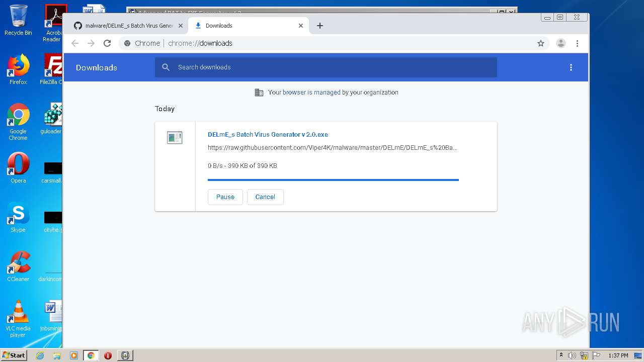Close the Downloads tab

301,26
